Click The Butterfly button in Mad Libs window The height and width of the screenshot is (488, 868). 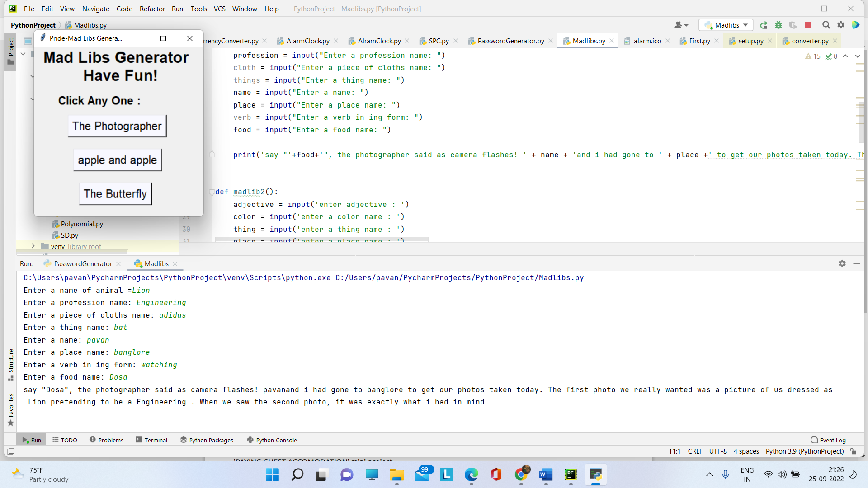point(115,194)
